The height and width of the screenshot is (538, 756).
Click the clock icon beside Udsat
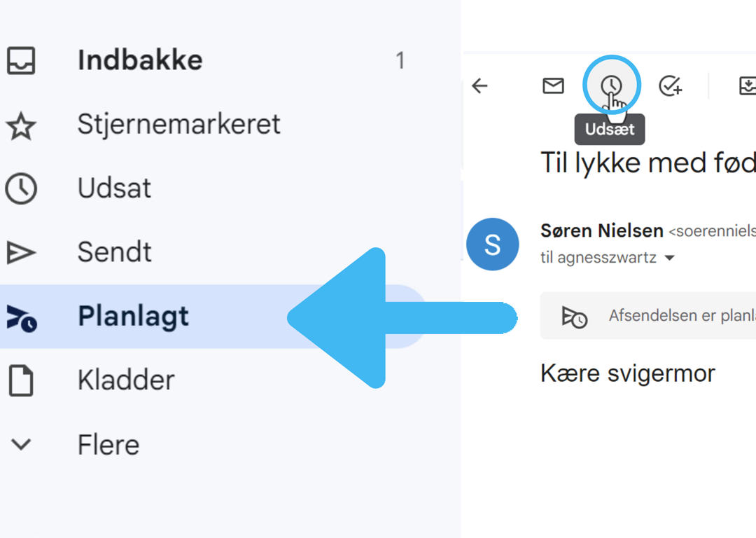click(21, 188)
